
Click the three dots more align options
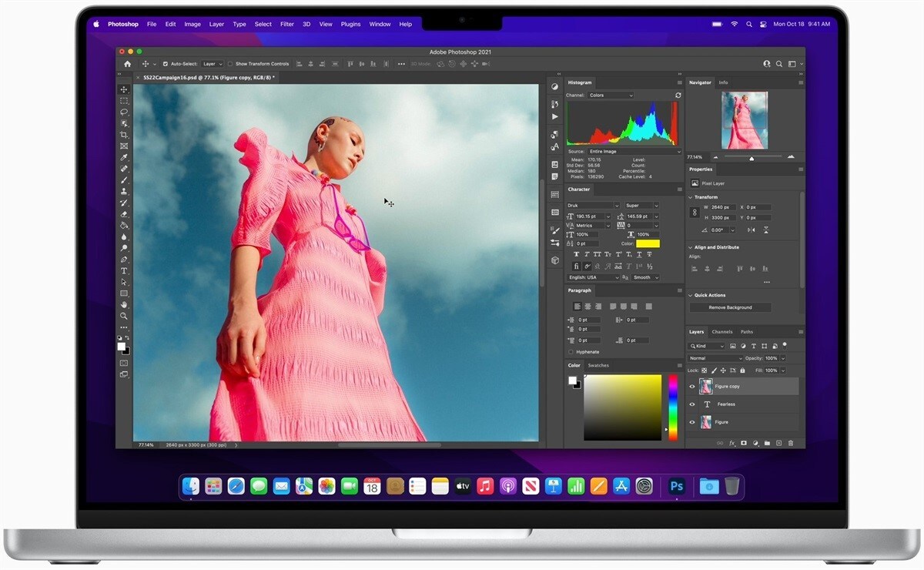click(766, 282)
